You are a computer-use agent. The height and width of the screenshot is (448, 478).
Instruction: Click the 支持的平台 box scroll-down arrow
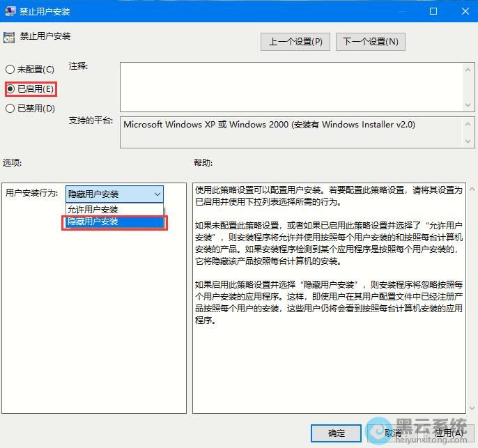[x=468, y=141]
